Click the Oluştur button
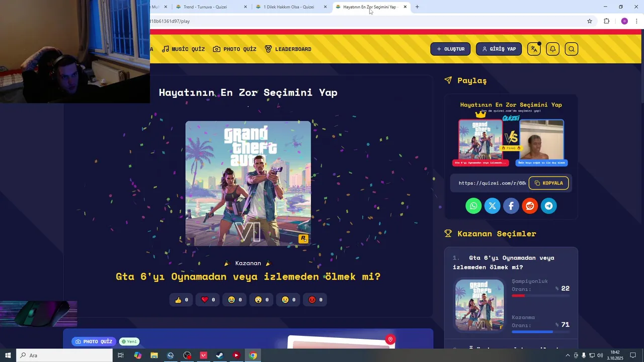 click(x=450, y=49)
